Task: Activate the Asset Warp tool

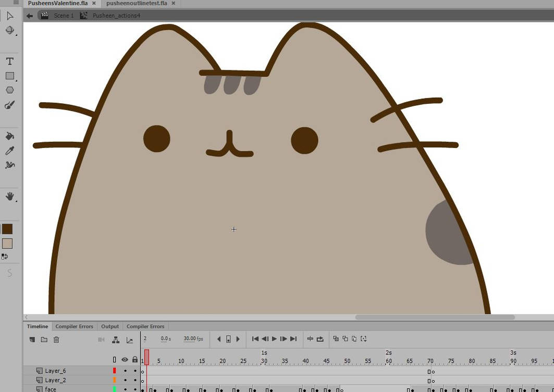Action: (10, 165)
